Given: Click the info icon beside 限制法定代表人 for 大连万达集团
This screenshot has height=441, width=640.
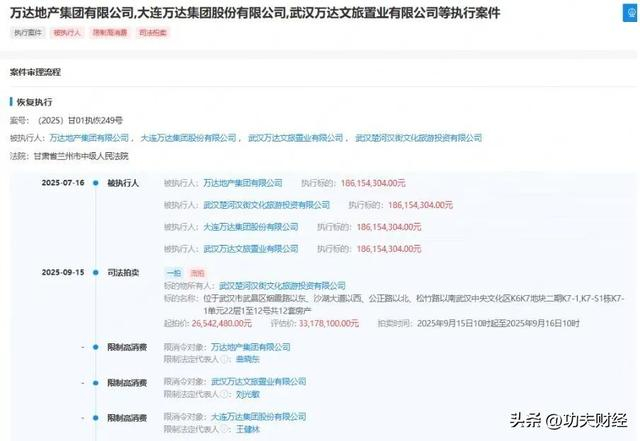Looking at the screenshot, I should (x=224, y=429).
